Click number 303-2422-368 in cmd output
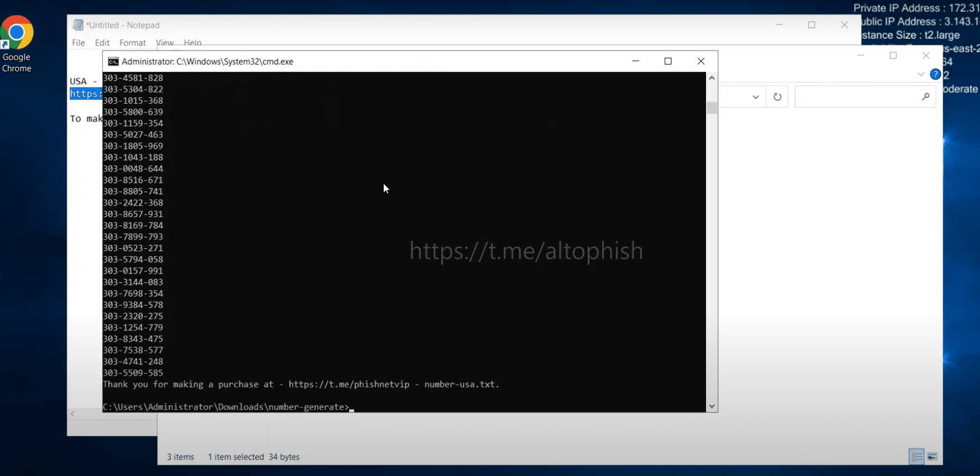The height and width of the screenshot is (476, 980). click(133, 203)
